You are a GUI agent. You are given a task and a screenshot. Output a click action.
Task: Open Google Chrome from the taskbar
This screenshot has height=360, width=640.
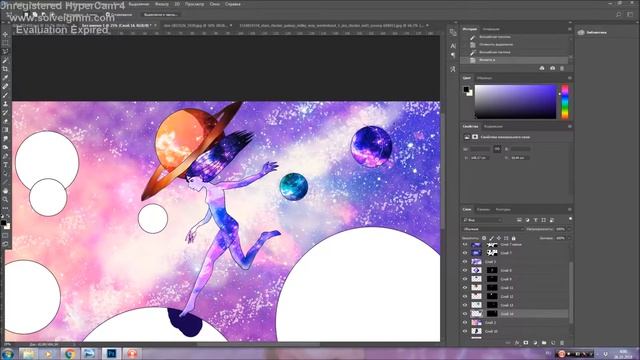pyautogui.click(x=69, y=353)
